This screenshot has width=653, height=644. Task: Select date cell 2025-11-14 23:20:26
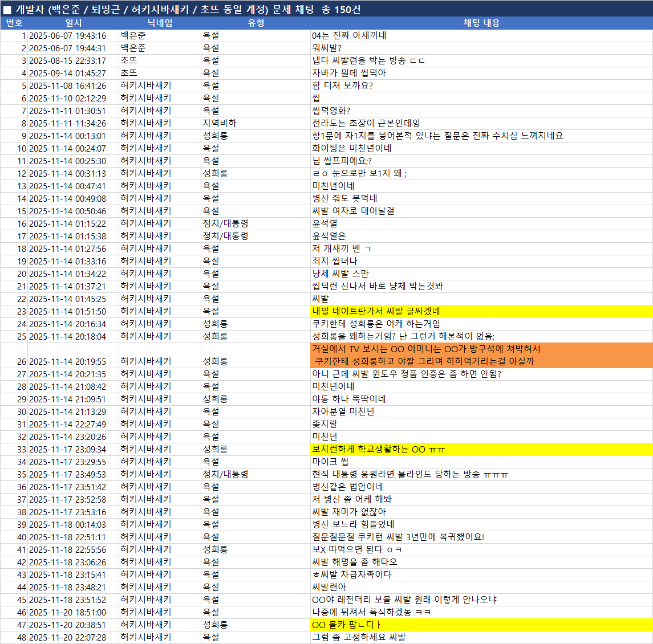point(74,437)
